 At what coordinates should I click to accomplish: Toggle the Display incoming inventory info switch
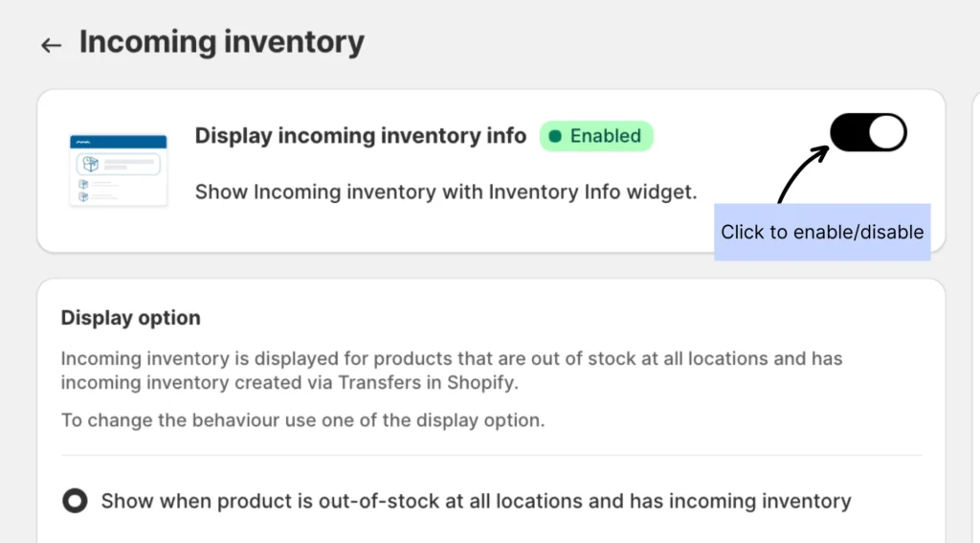point(868,132)
